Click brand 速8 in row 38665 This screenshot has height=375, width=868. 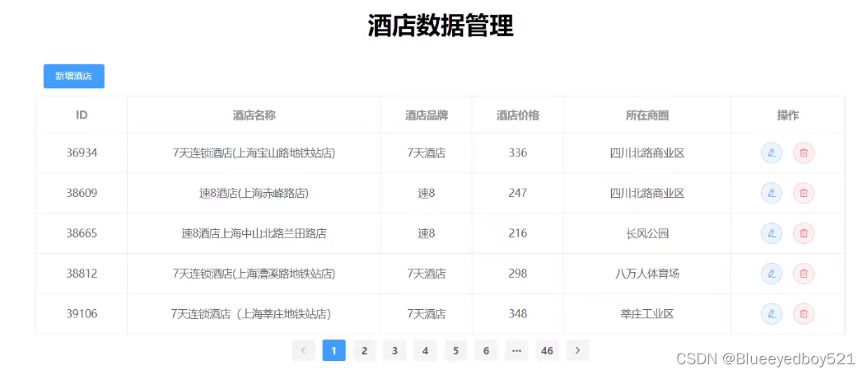427,234
